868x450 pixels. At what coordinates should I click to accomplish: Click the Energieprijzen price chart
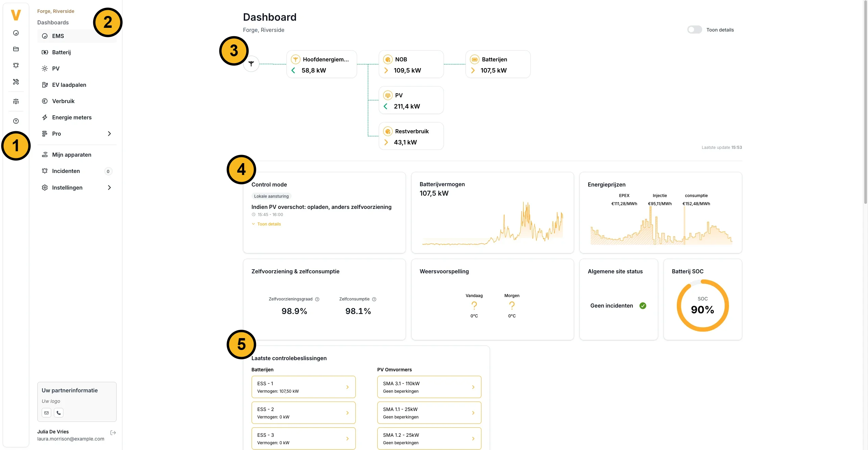pos(661,226)
